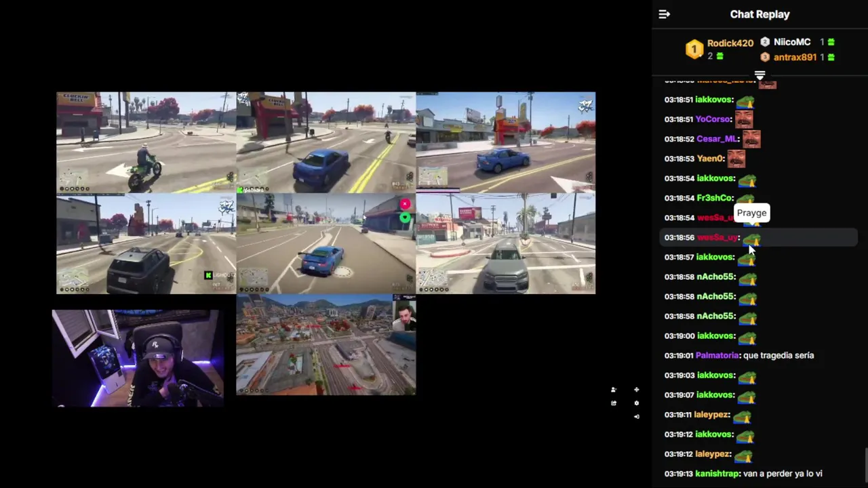The height and width of the screenshot is (488, 868).
Task: Click the emote in iakkovos's 03:19:12 message
Action: click(x=746, y=436)
